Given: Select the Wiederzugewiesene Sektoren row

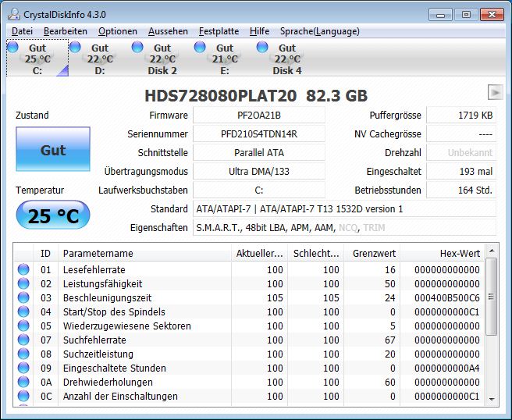Looking at the screenshot, I should click(250, 326).
